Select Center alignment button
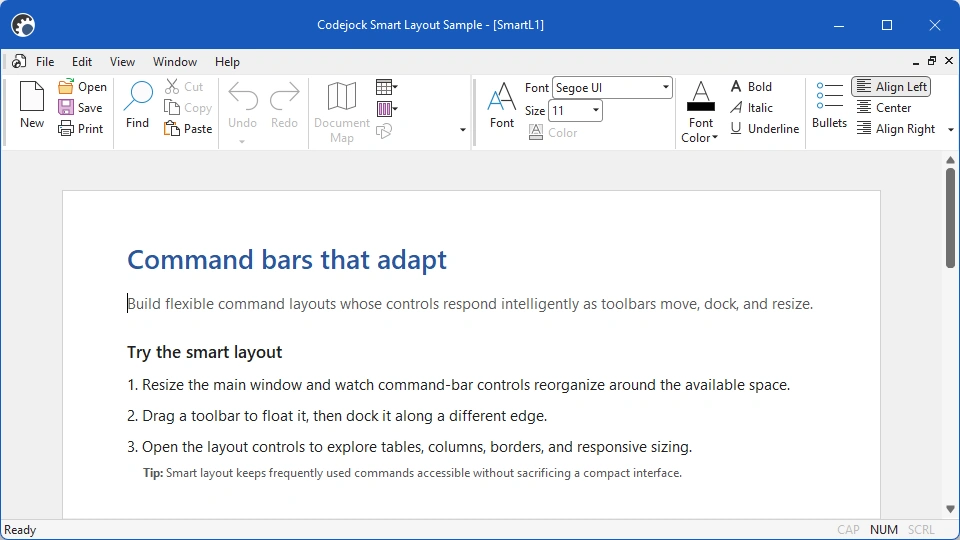 click(883, 108)
